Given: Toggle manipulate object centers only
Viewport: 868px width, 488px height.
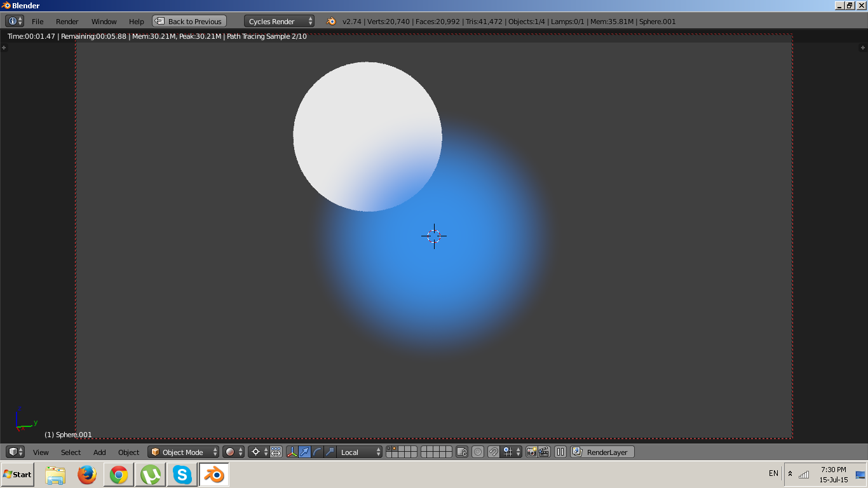Looking at the screenshot, I should pyautogui.click(x=276, y=452).
